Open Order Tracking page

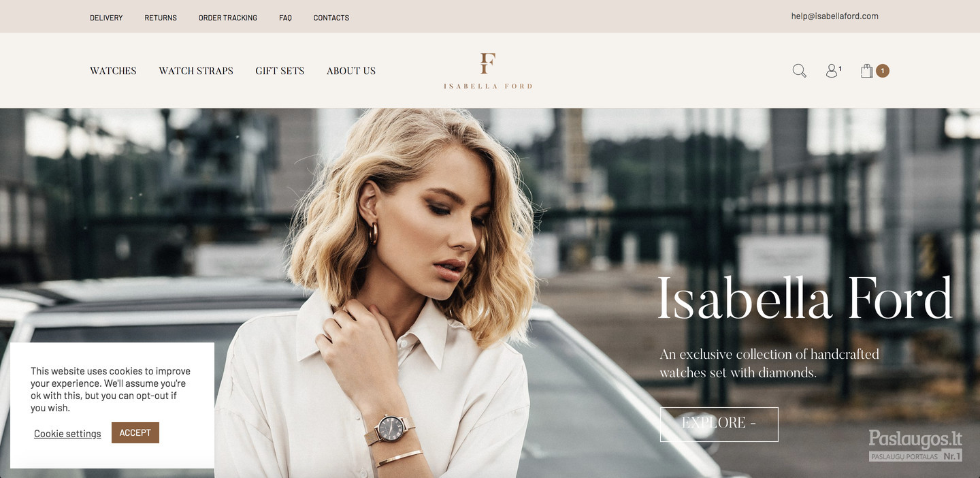[228, 18]
